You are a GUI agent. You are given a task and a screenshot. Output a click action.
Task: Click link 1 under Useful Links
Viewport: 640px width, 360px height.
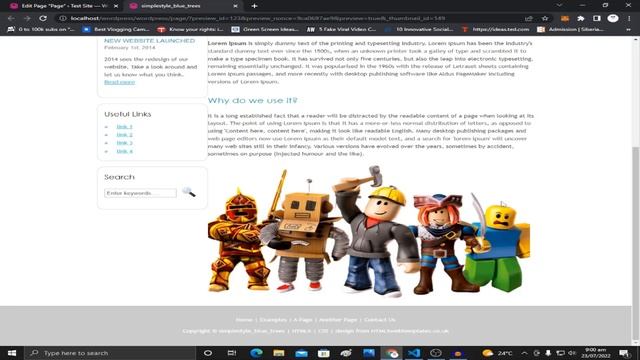click(x=124, y=127)
